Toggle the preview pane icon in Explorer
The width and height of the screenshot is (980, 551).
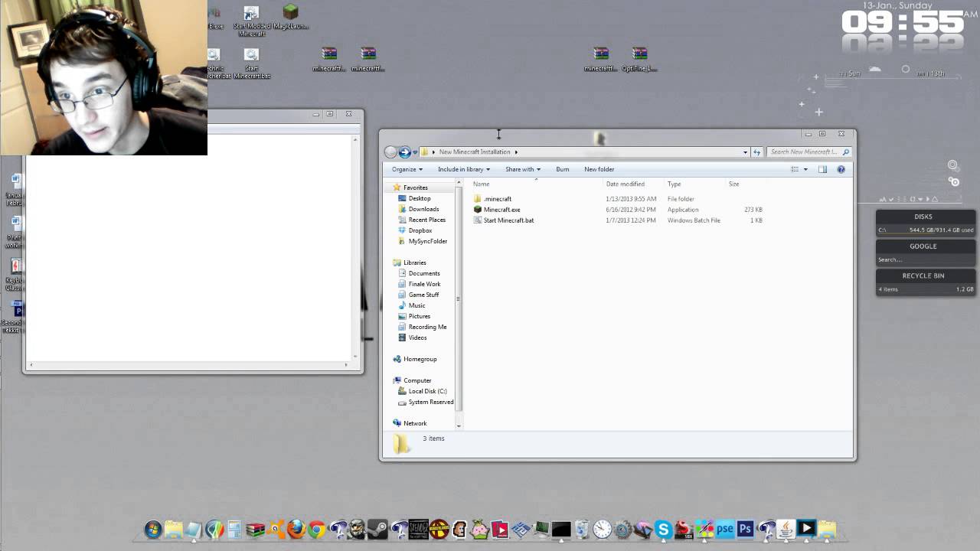pyautogui.click(x=822, y=169)
